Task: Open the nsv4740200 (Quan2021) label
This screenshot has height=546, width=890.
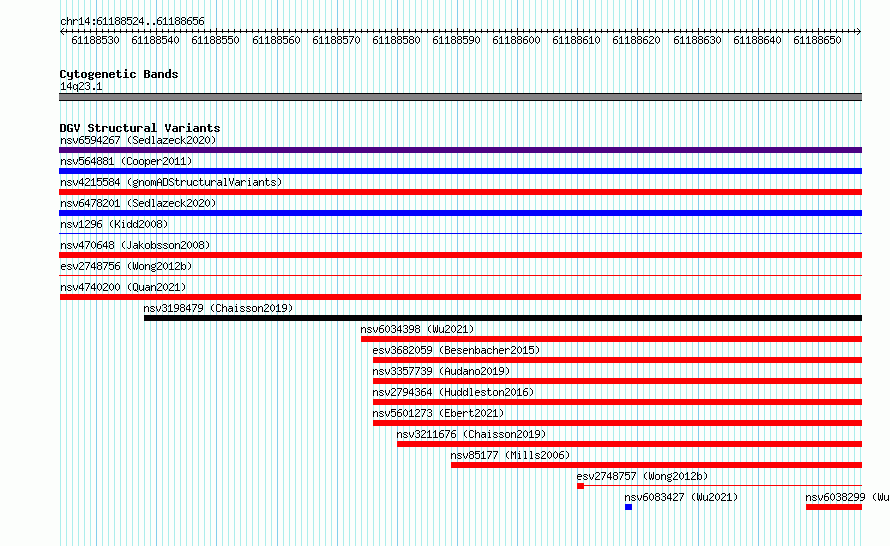Action: [123, 287]
